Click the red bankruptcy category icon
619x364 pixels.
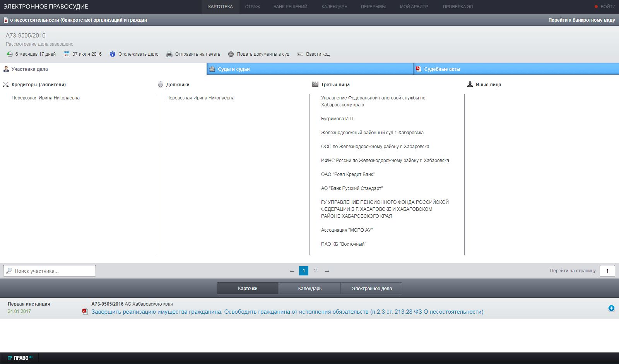(6, 20)
